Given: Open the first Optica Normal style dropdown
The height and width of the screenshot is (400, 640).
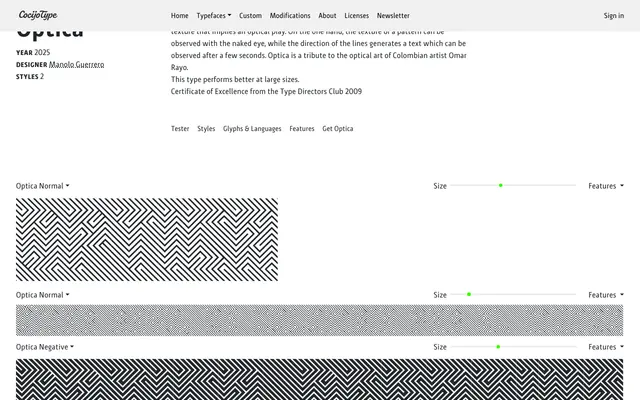Looking at the screenshot, I should (x=42, y=186).
